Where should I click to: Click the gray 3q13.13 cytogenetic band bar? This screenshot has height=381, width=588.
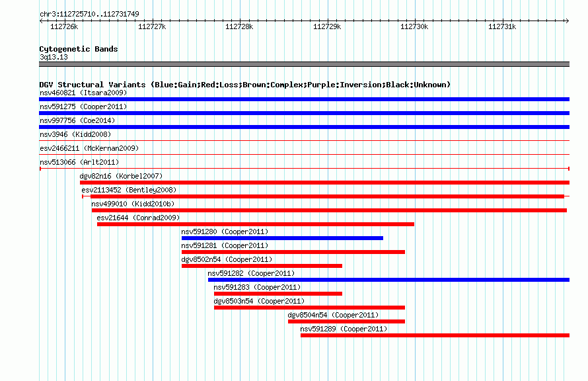click(304, 64)
